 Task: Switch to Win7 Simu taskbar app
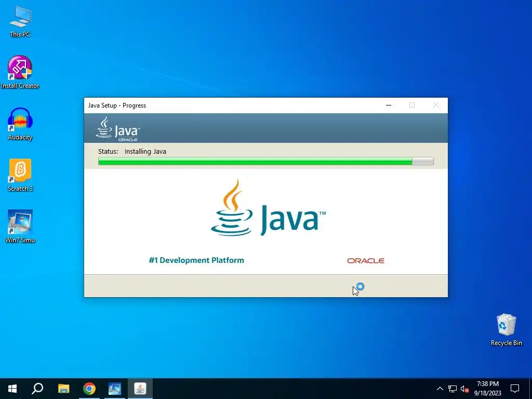click(115, 389)
